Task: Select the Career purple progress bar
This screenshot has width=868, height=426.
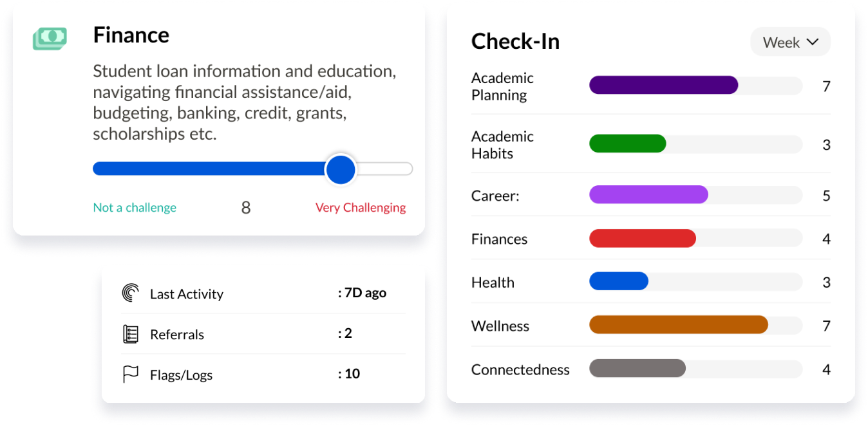Action: [x=648, y=195]
